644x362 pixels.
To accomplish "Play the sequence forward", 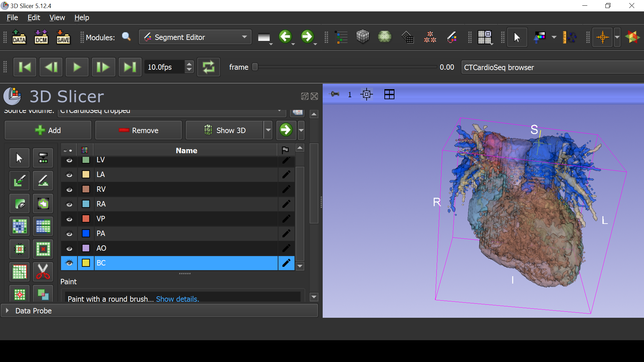I will click(x=77, y=67).
